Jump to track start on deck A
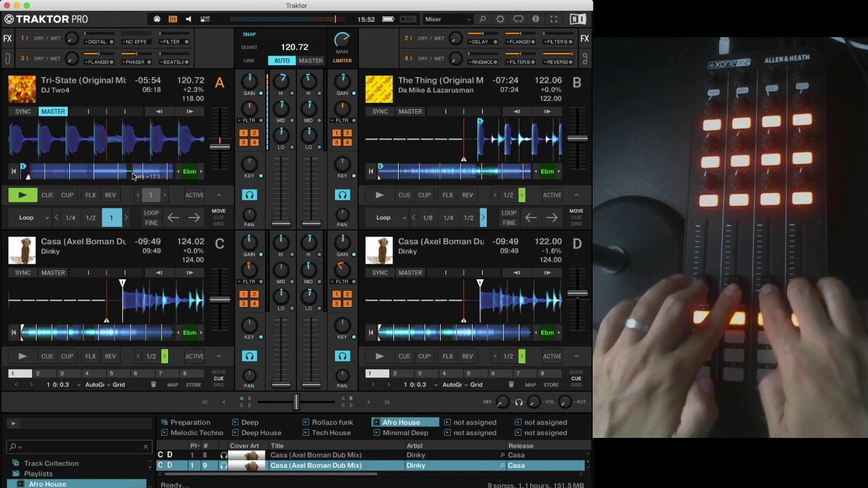 coord(14,171)
